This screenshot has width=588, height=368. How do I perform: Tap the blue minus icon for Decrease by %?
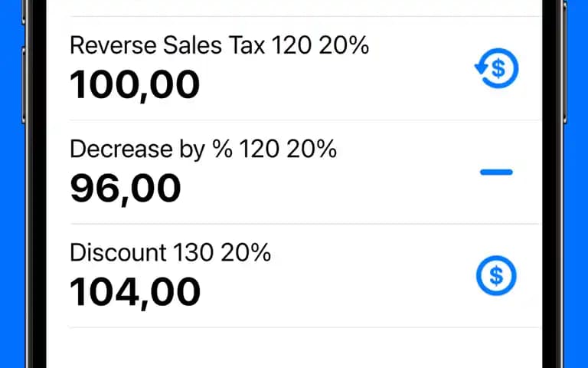(x=496, y=172)
